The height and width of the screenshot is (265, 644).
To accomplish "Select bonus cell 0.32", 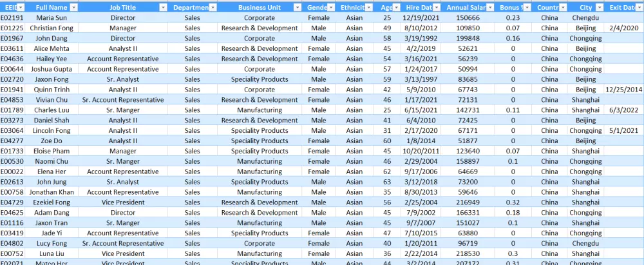I will tap(513, 202).
